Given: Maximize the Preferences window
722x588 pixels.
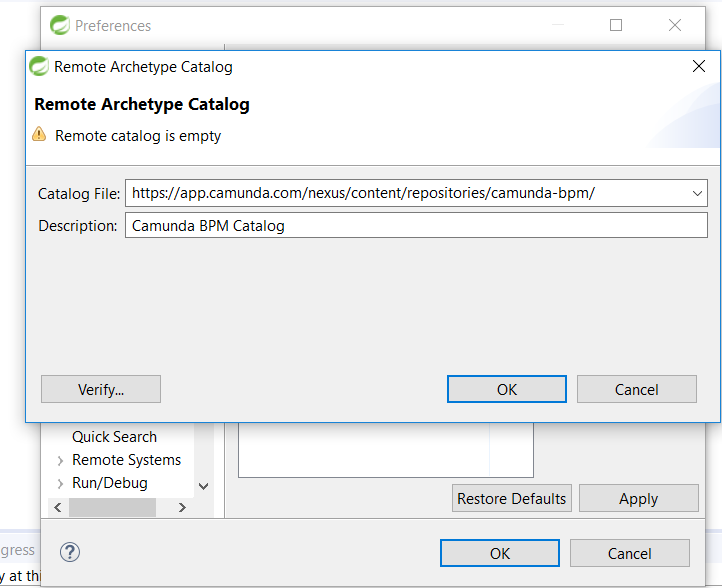Looking at the screenshot, I should point(616,25).
